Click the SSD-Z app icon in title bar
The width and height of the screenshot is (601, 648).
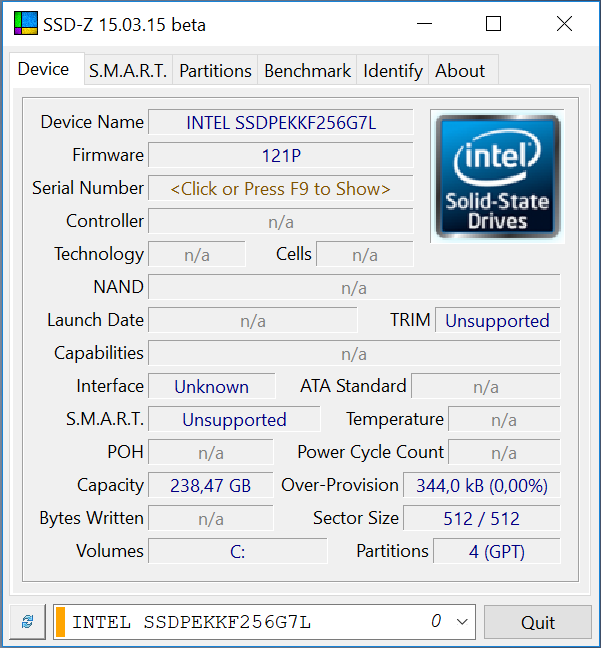pos(26,24)
